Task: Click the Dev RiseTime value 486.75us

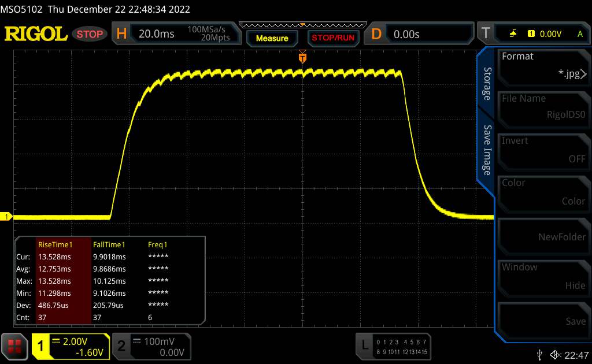Action: (53, 305)
